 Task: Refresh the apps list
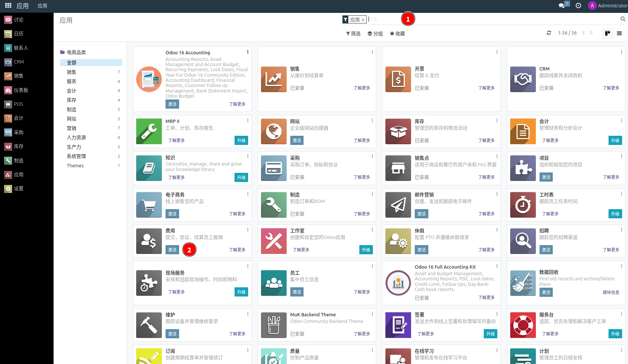pos(549,33)
